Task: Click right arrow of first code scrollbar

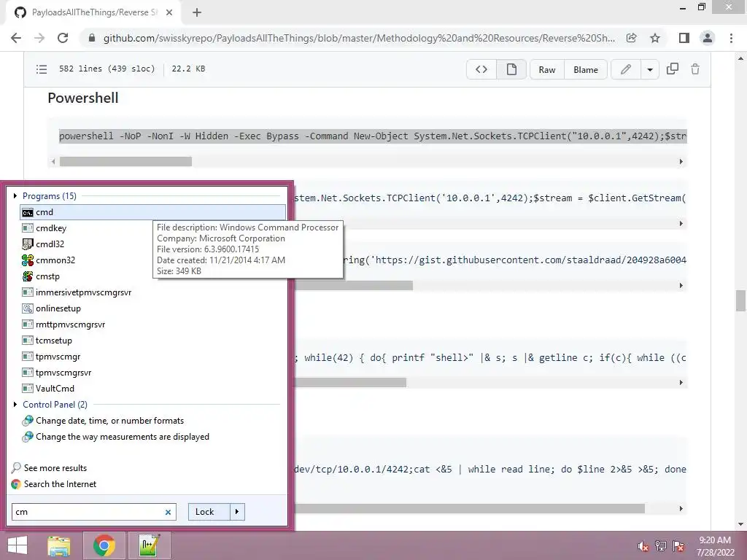Action: (x=681, y=162)
